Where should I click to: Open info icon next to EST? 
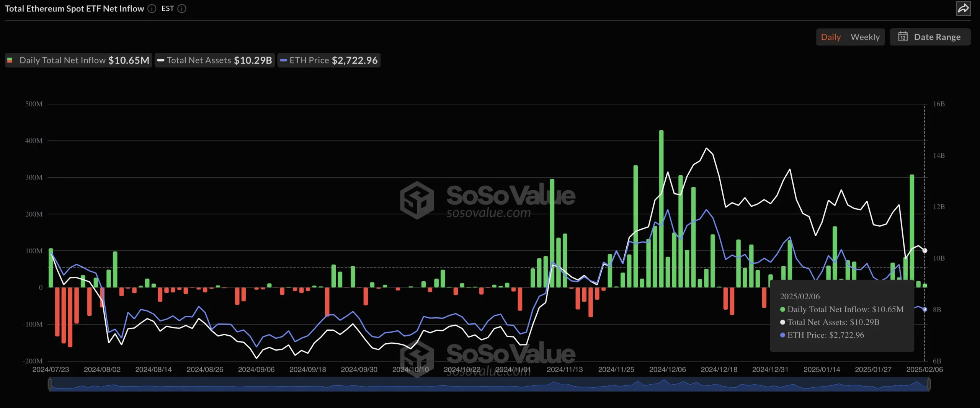[182, 8]
